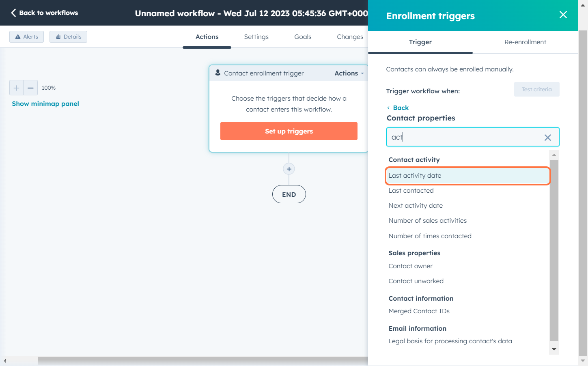The width and height of the screenshot is (588, 366).
Task: Open the Goals tab
Action: [x=303, y=37]
